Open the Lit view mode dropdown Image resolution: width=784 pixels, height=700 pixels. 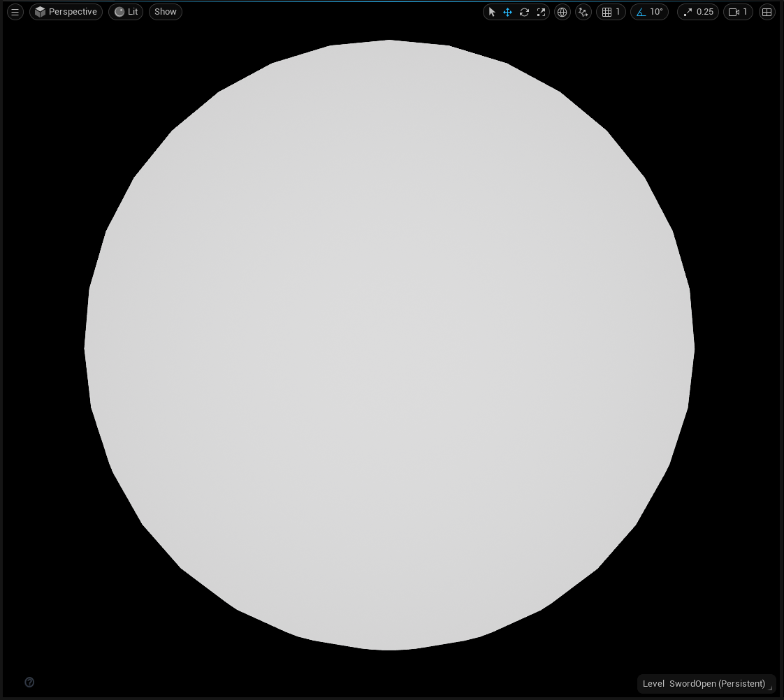[x=126, y=11]
